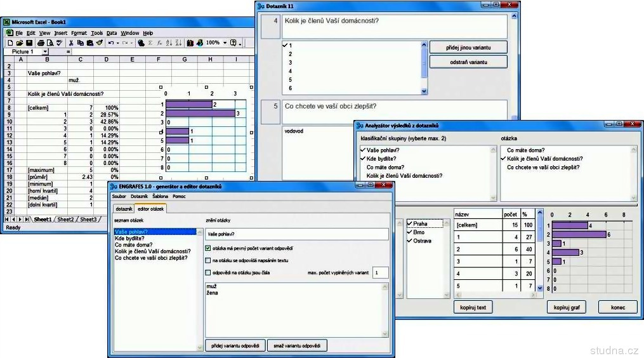
Task: Toggle the Praha checkbox in analyzer
Action: (409, 223)
